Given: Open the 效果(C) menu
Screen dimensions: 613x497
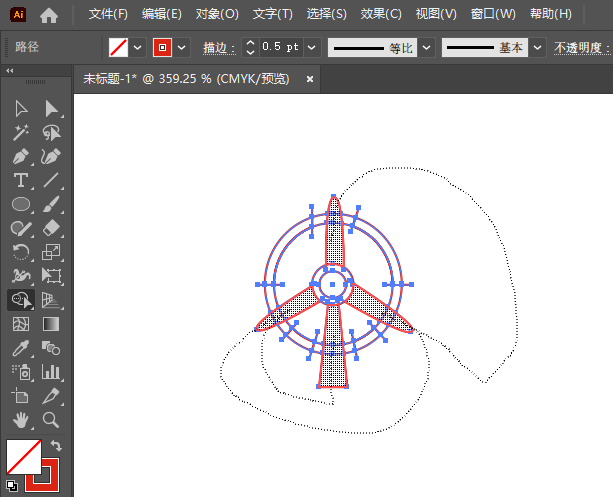Looking at the screenshot, I should point(381,14).
